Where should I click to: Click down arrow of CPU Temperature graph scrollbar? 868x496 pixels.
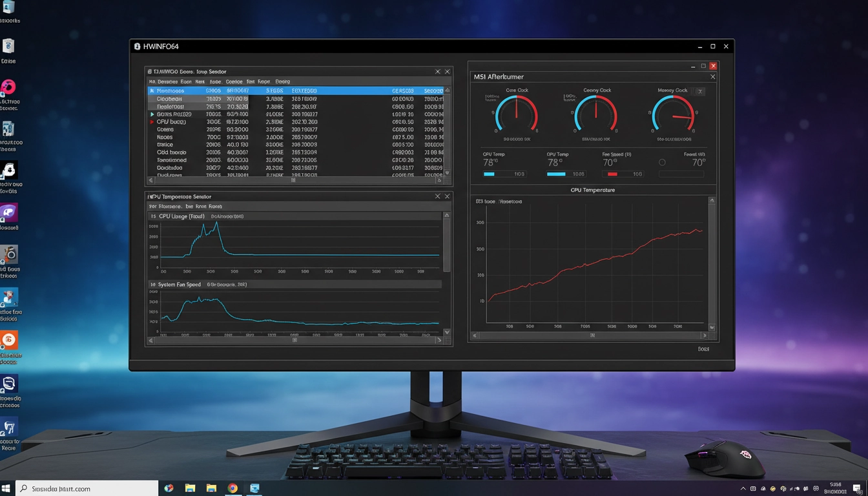tap(712, 327)
